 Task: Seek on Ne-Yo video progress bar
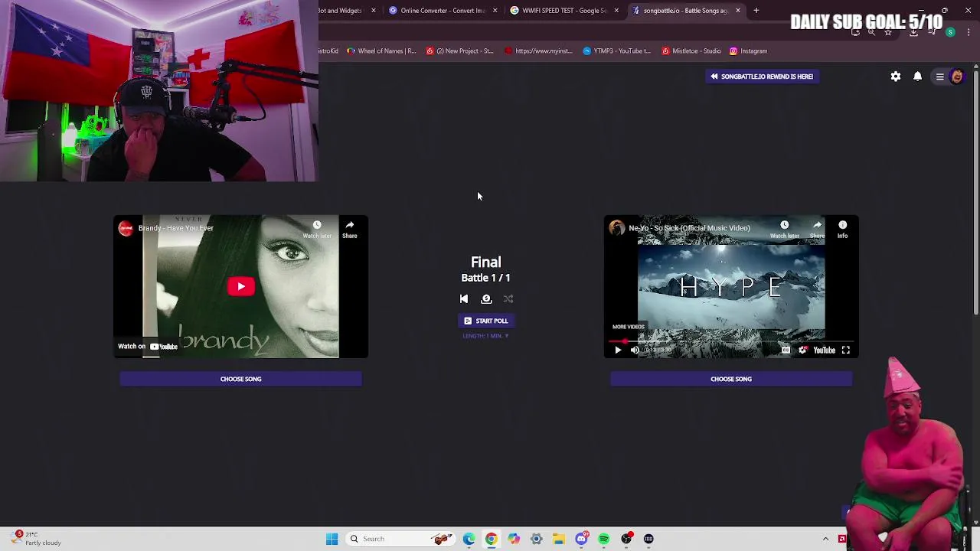click(731, 340)
